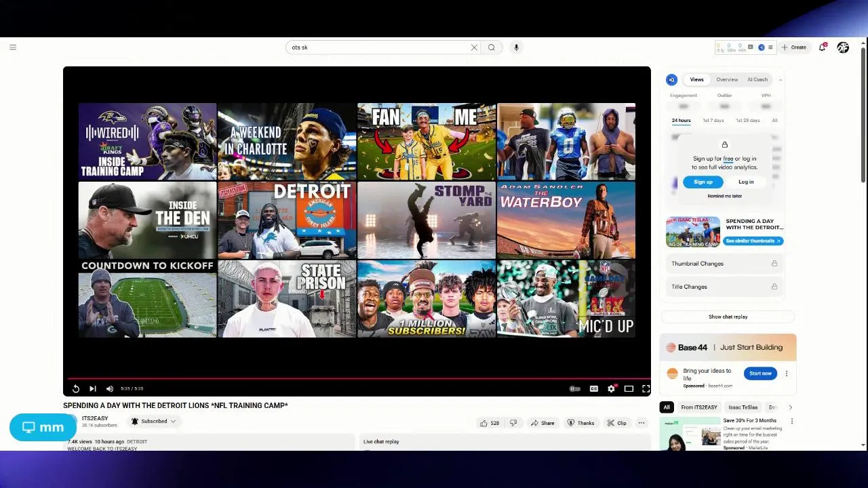The height and width of the screenshot is (488, 868).
Task: Toggle the autoplay switch
Action: pos(575,388)
